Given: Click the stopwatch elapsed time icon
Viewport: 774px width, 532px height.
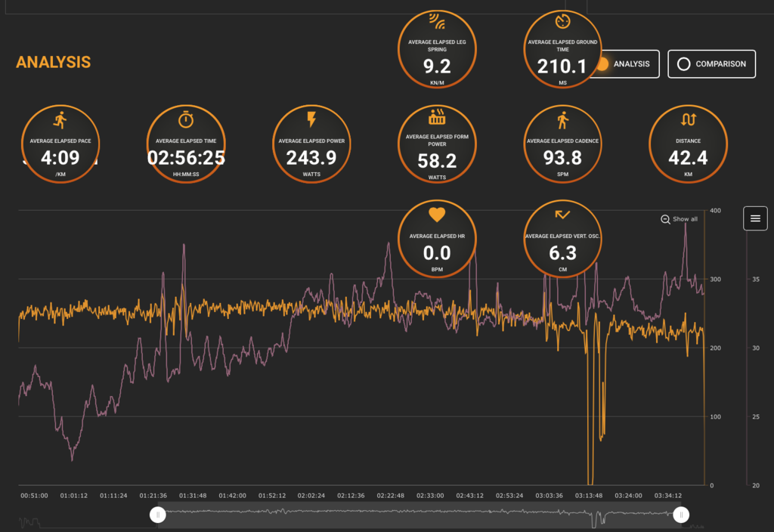Looking at the screenshot, I should 186,120.
